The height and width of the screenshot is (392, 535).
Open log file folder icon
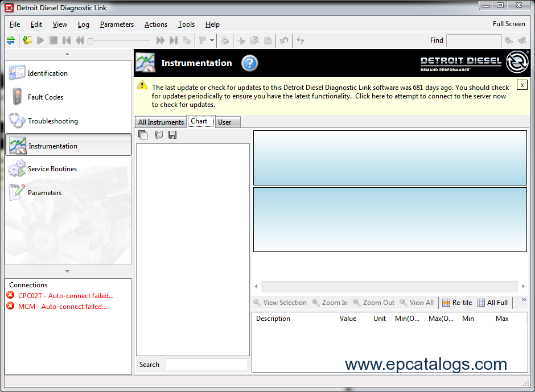(27, 40)
